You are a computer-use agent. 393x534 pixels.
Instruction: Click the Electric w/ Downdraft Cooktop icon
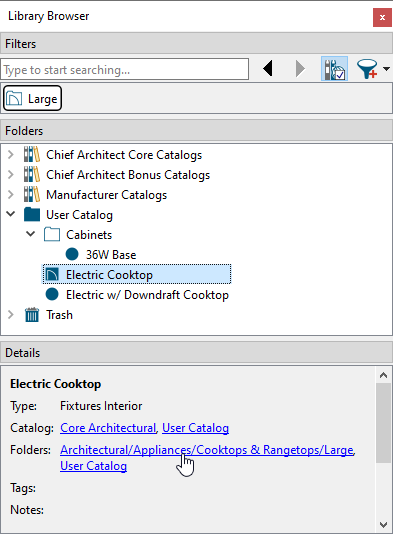[52, 294]
